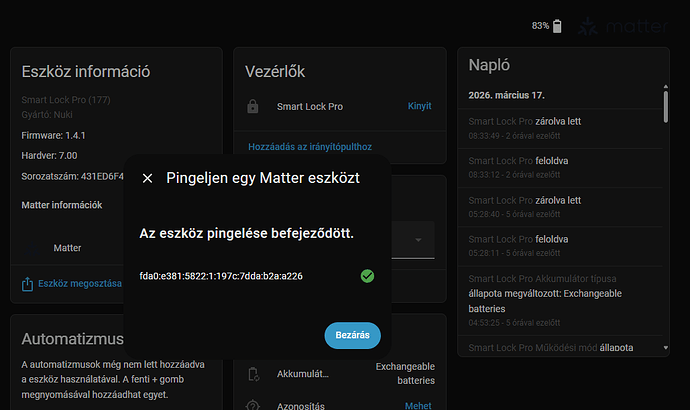
Task: Close the Matter ping dialog with X
Action: [x=148, y=178]
